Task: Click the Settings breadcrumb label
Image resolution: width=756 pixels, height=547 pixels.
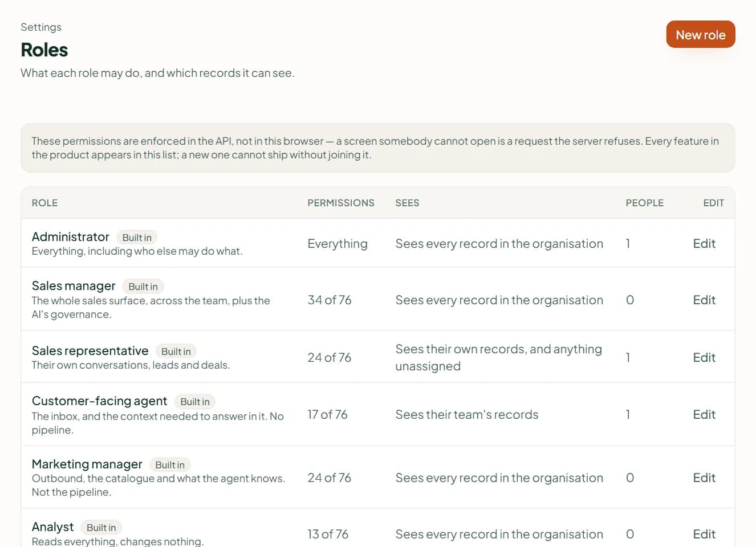Action: 41,27
